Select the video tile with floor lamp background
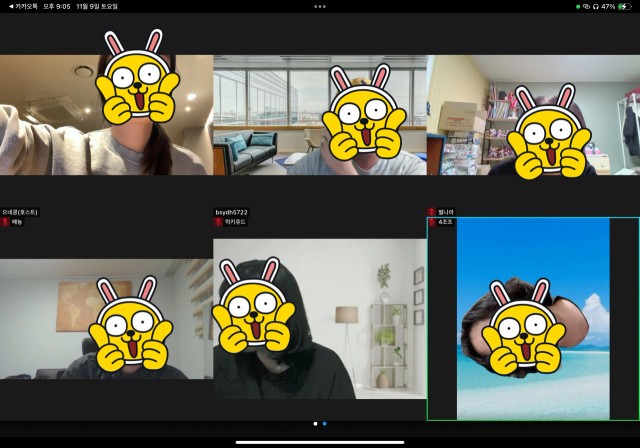The height and width of the screenshot is (448, 640). 320,319
